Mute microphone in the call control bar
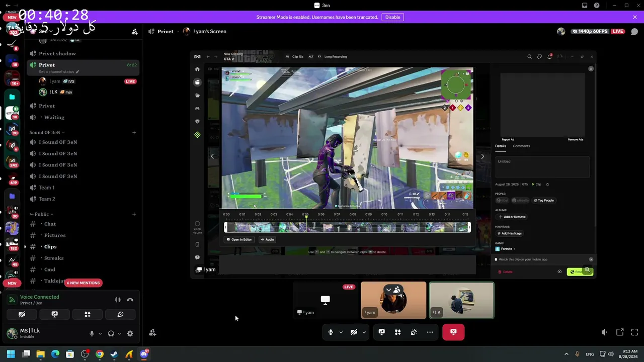Viewport: 644px width, 362px height. click(x=331, y=332)
